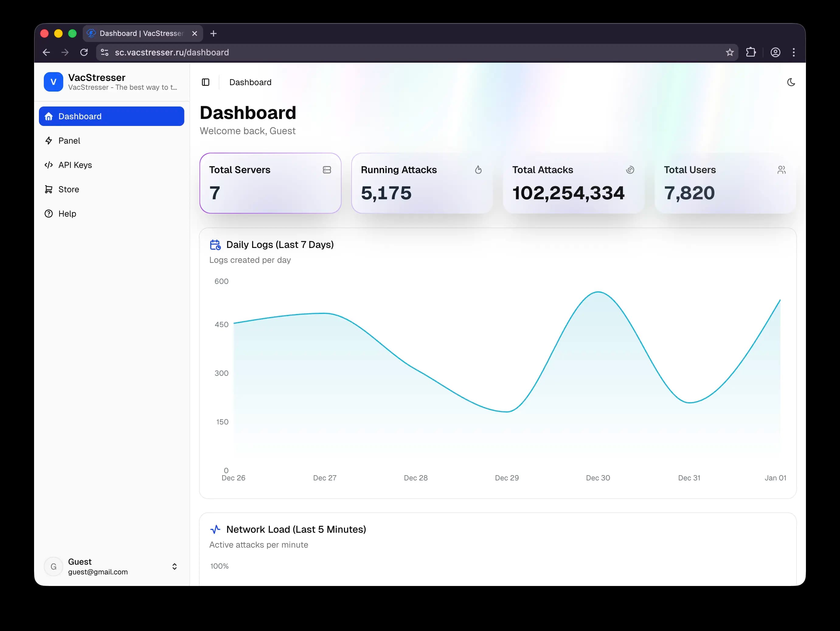840x631 pixels.
Task: Click the server icon on Total Servers card
Action: (x=327, y=170)
